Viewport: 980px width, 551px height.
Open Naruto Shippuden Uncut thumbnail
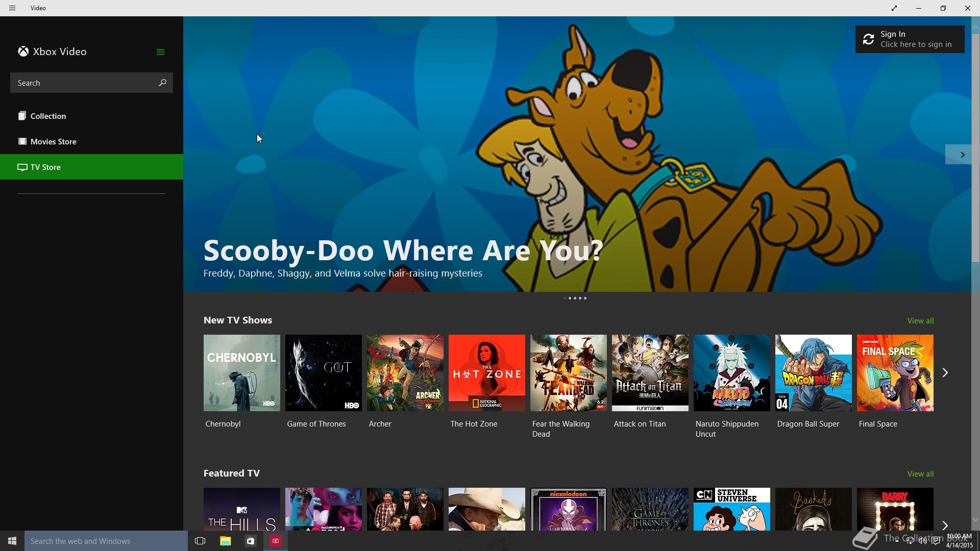point(732,373)
